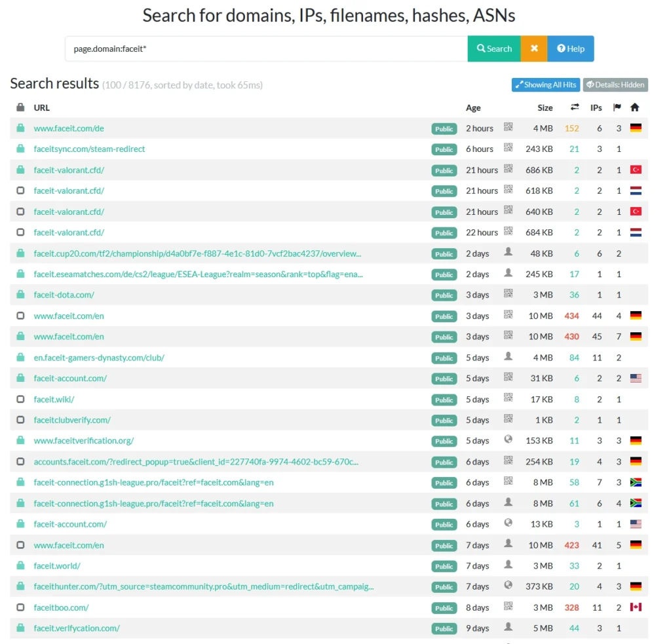
Task: Open the faceitclubverify.com/ result link
Action: [x=72, y=420]
